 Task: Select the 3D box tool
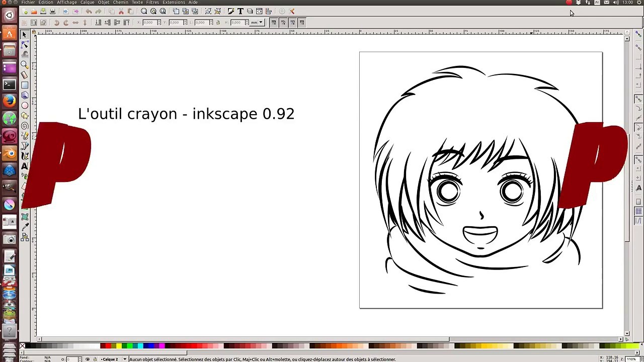pyautogui.click(x=25, y=95)
